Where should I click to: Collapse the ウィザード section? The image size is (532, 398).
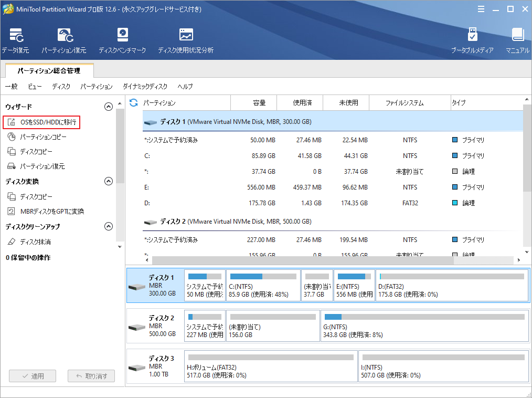(x=109, y=106)
